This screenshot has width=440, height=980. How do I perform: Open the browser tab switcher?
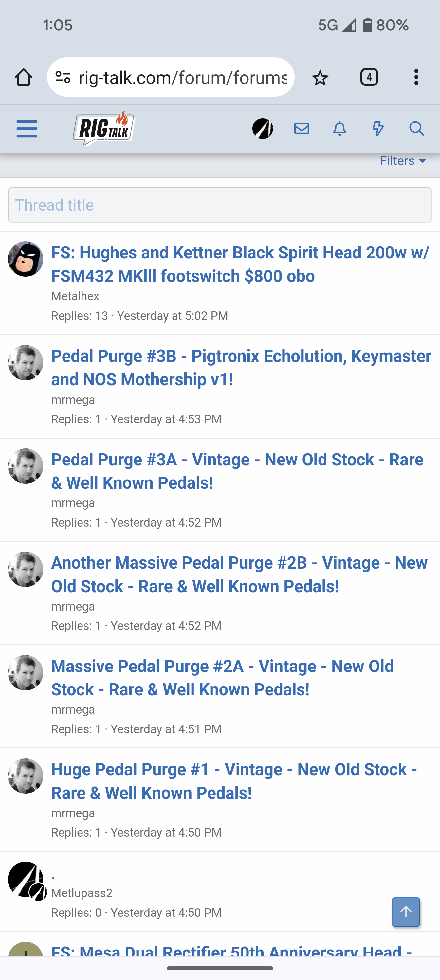click(369, 77)
